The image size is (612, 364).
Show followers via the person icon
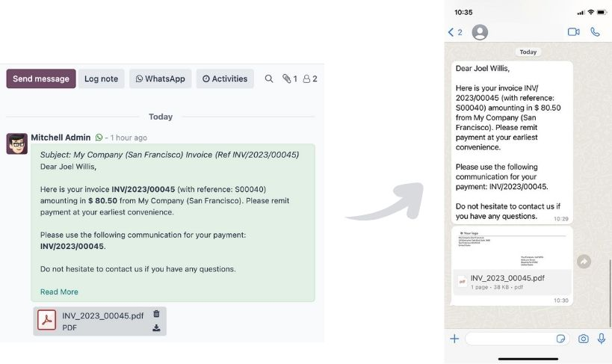coord(310,79)
